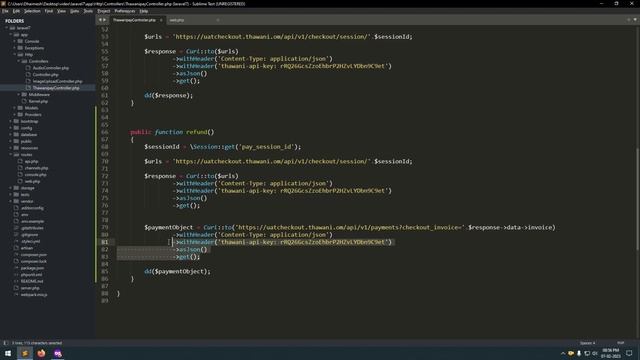Open the Help menu
This screenshot has width=640, height=360.
pos(144,11)
